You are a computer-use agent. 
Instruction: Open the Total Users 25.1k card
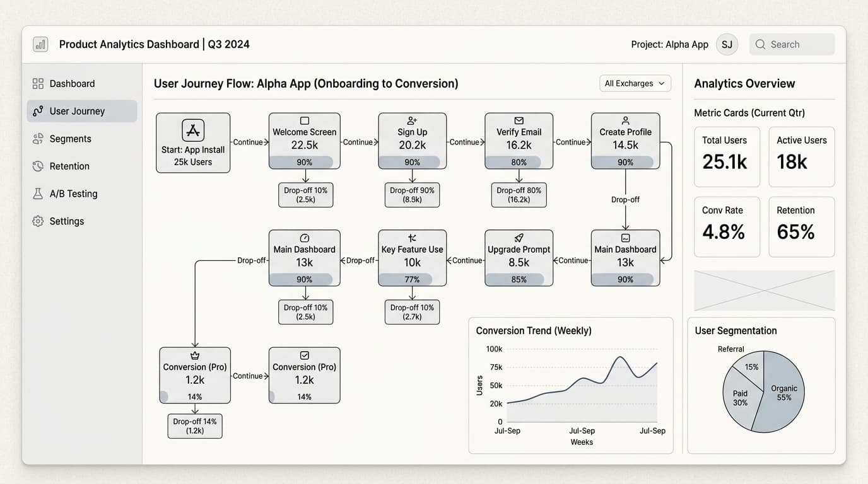coord(727,157)
